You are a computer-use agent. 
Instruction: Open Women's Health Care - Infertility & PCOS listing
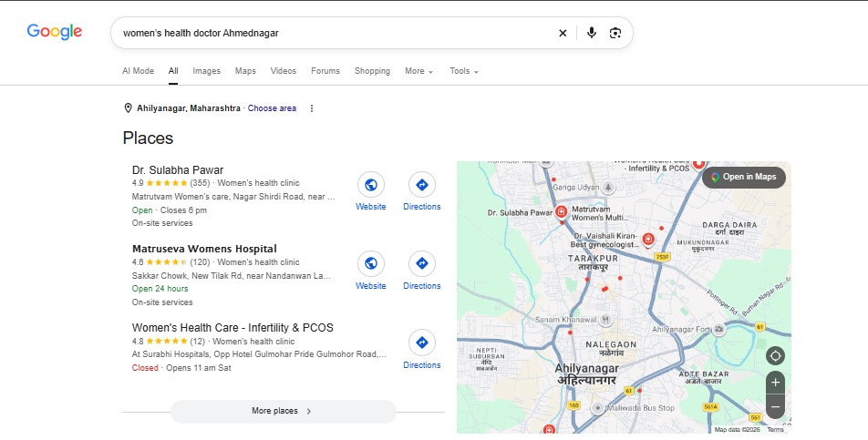pos(232,328)
